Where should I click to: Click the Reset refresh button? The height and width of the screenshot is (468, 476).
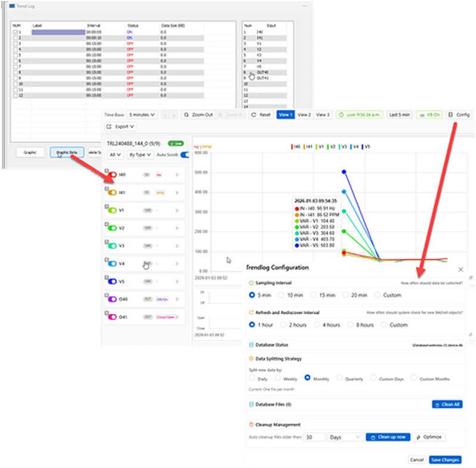click(261, 114)
